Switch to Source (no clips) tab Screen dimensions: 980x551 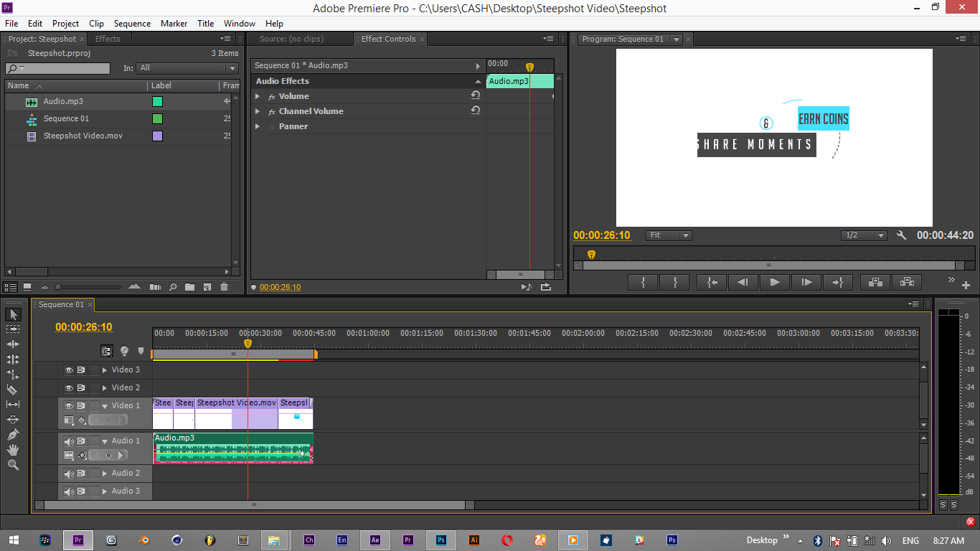[291, 39]
